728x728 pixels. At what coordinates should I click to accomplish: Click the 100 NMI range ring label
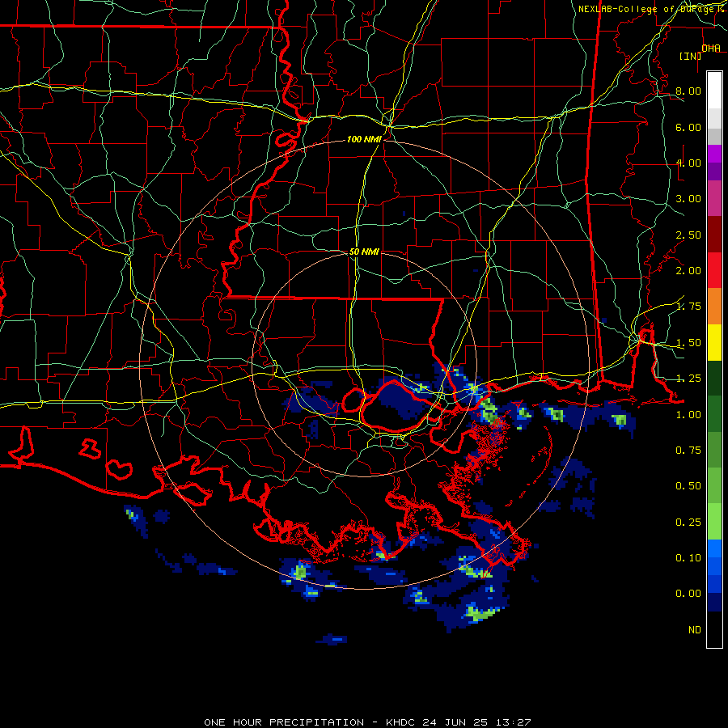(x=365, y=139)
